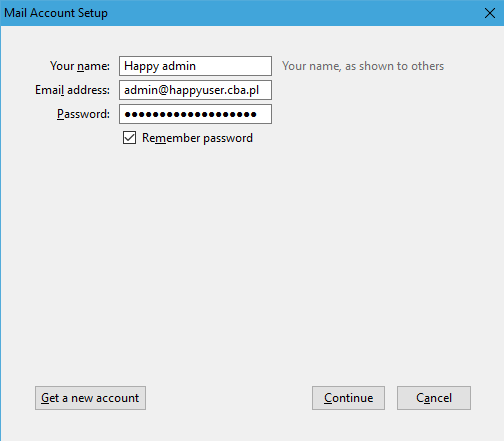Click the 'Email address:' field label

click(72, 90)
